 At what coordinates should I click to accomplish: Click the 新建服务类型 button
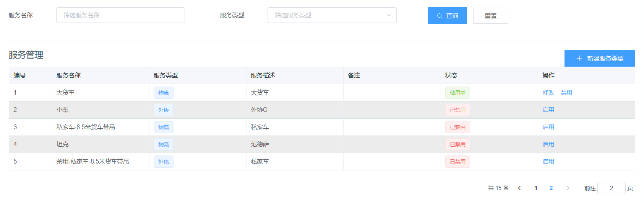(x=599, y=58)
